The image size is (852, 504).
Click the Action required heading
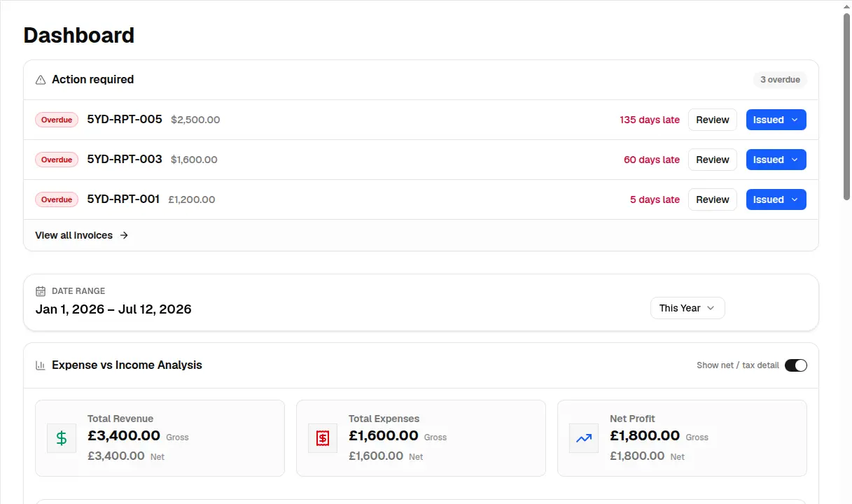[x=93, y=80]
